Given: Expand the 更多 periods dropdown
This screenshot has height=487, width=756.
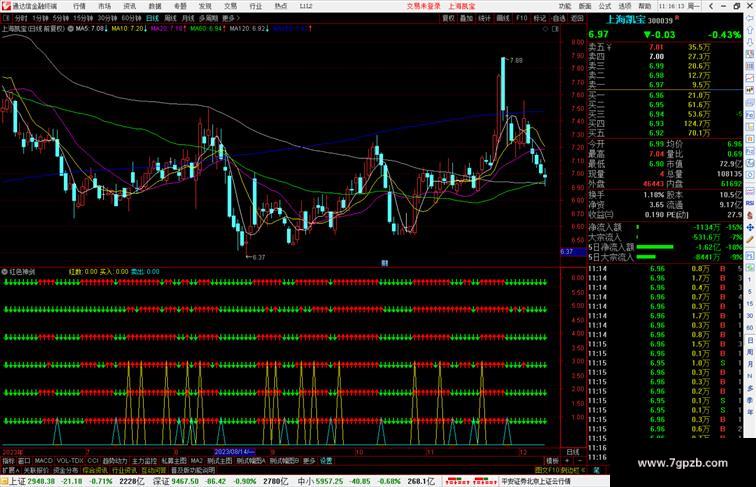Looking at the screenshot, I should 231,18.
